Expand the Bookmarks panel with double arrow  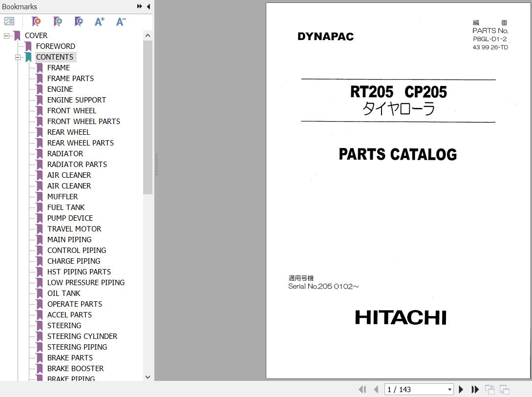click(140, 6)
